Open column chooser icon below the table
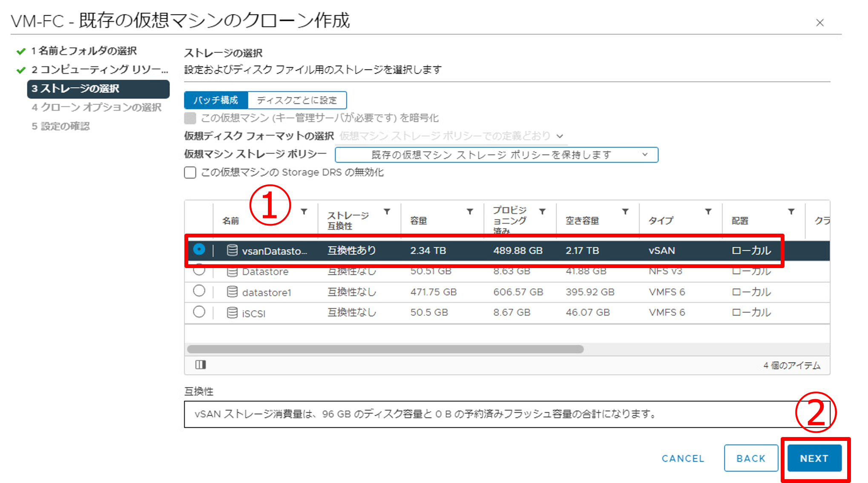Image resolution: width=868 pixels, height=483 pixels. point(201,365)
